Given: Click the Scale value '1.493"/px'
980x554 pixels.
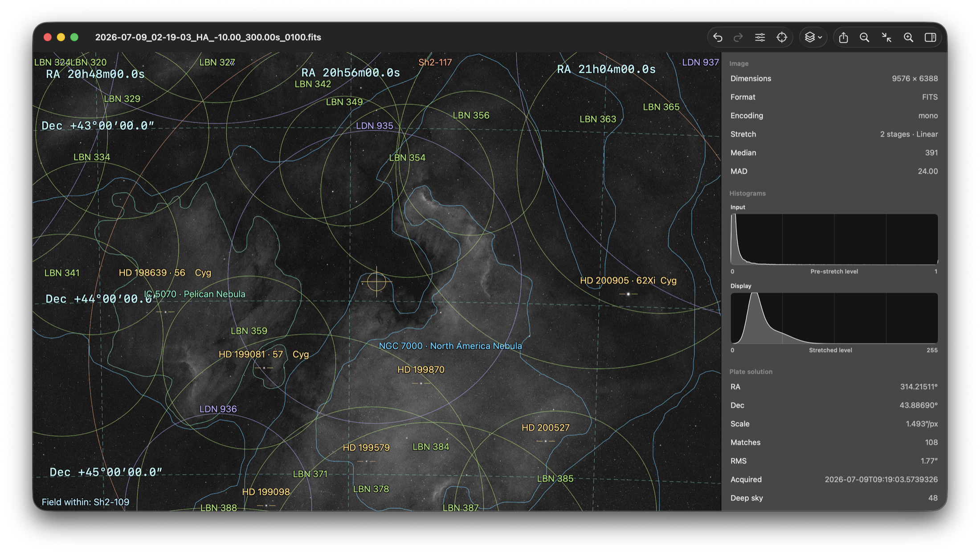Looking at the screenshot, I should pos(922,424).
